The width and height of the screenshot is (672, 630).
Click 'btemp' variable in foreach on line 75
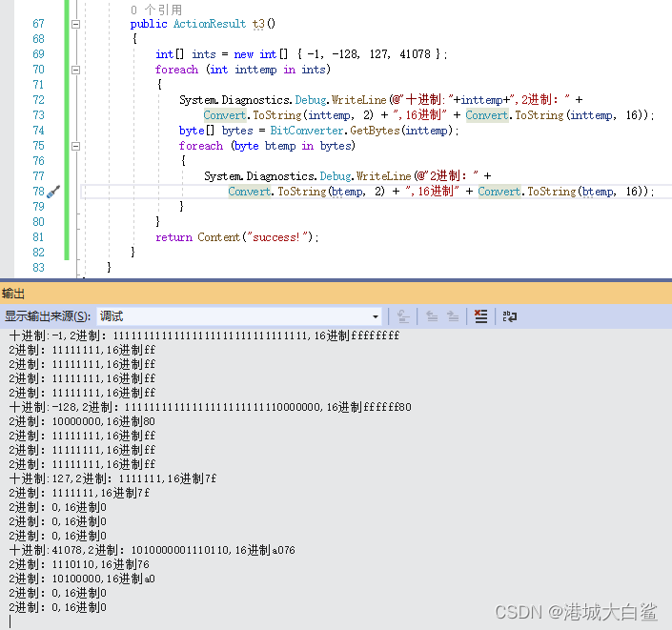tap(280, 146)
